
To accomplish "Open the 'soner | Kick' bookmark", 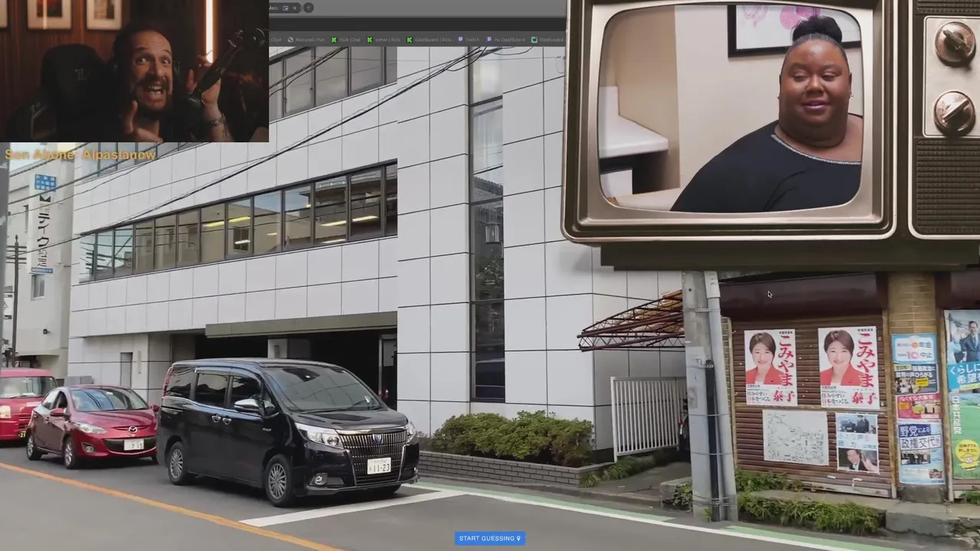I will coord(384,40).
